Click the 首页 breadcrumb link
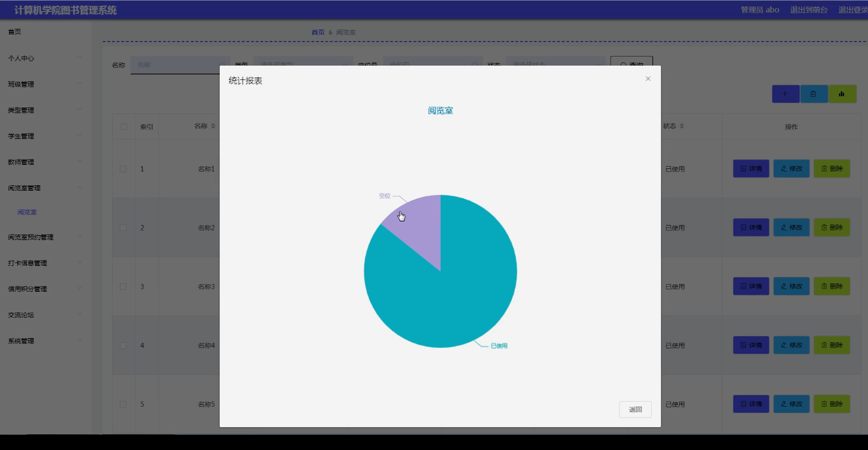The width and height of the screenshot is (868, 450). click(318, 32)
